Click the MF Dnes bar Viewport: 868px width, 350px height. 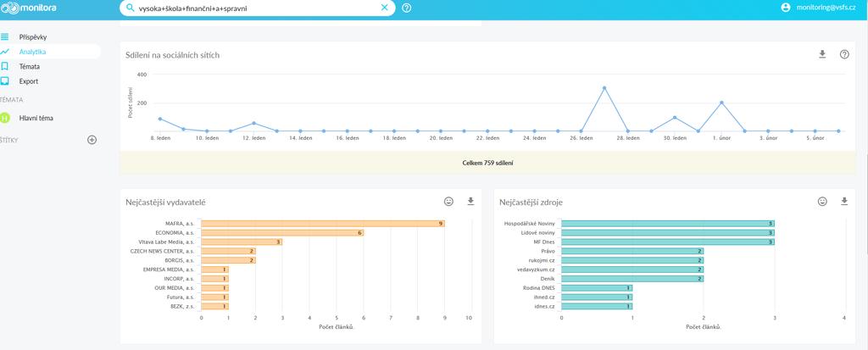click(x=668, y=242)
